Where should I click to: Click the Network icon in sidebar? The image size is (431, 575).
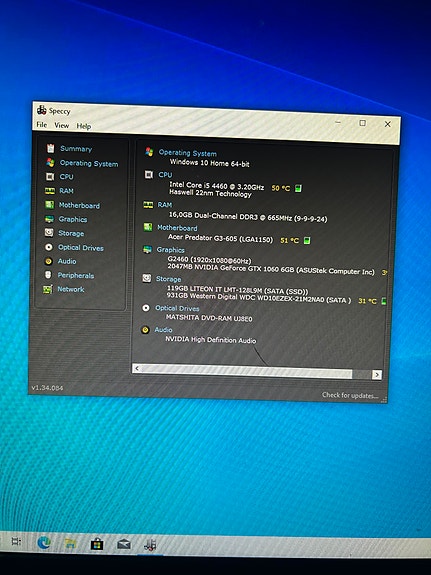pyautogui.click(x=48, y=289)
